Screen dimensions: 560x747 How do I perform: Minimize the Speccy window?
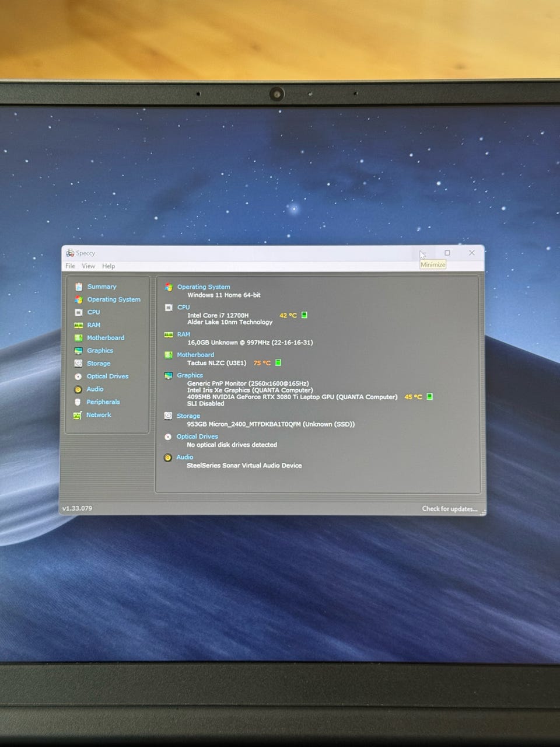point(423,253)
